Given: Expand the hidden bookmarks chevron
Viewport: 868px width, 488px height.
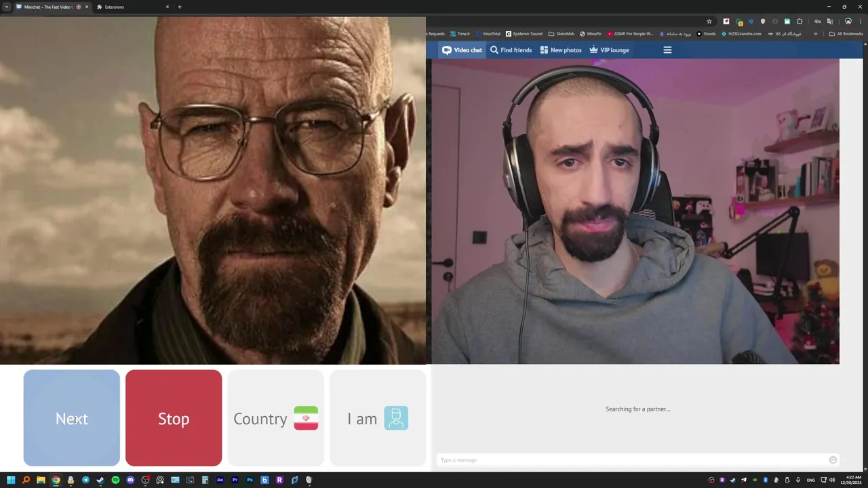Looking at the screenshot, I should pyautogui.click(x=816, y=34).
